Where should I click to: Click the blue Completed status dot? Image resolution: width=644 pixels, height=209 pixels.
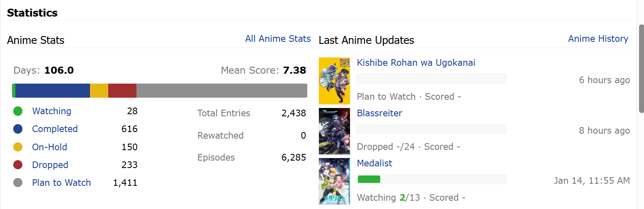(x=18, y=129)
